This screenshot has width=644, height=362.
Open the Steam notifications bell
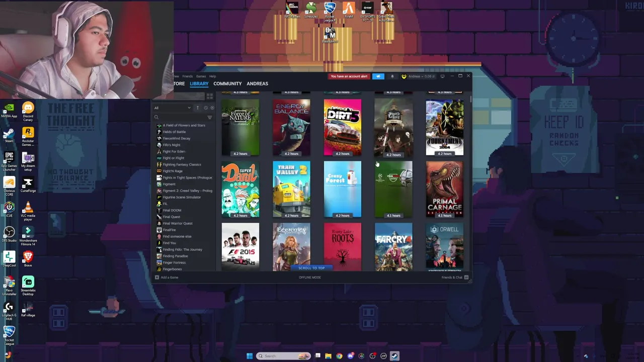392,76
